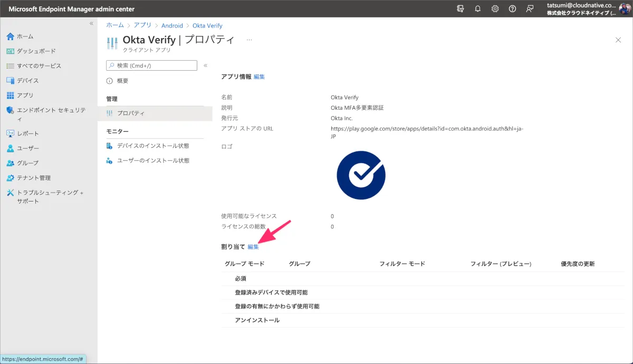Click the グループ groups icon
Viewport: 633px width, 364px height.
pyautogui.click(x=10, y=163)
